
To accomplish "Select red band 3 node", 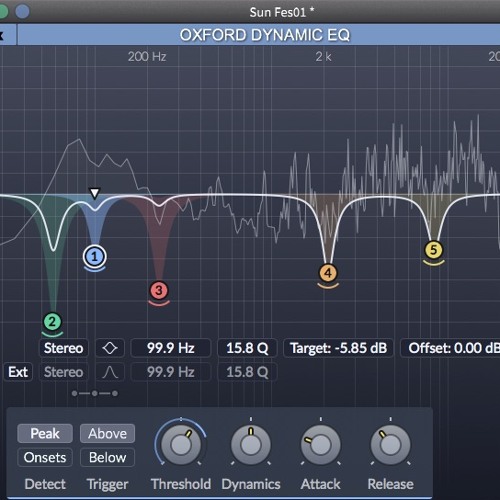I will coord(159,290).
